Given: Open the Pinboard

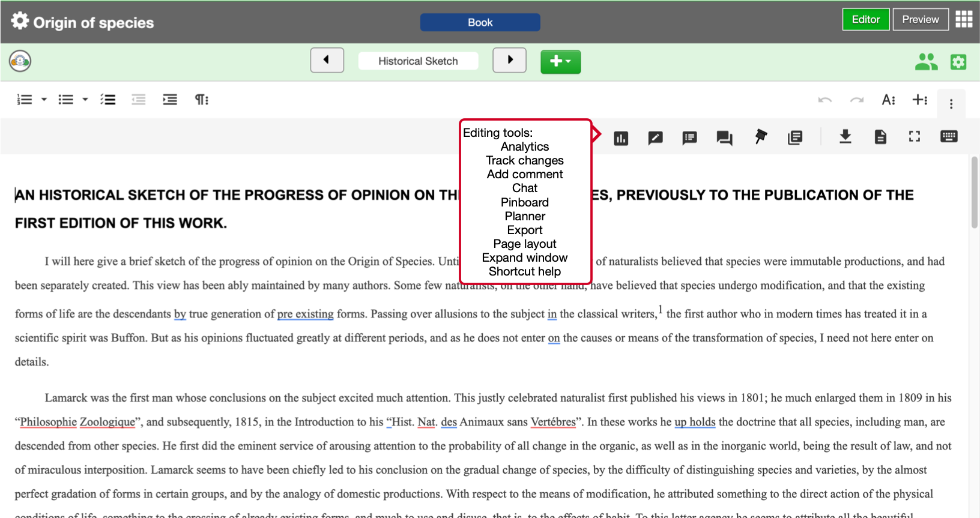Looking at the screenshot, I should tap(760, 137).
